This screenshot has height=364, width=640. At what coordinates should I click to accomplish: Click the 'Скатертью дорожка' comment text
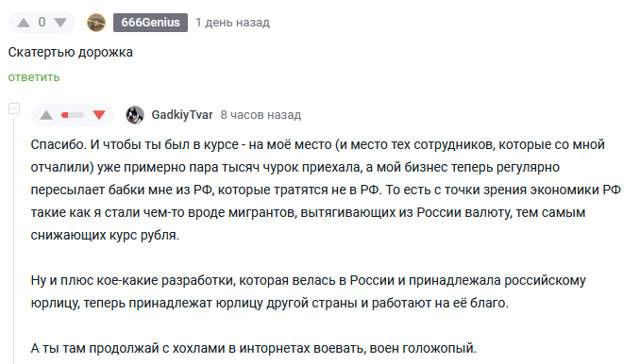pos(70,52)
